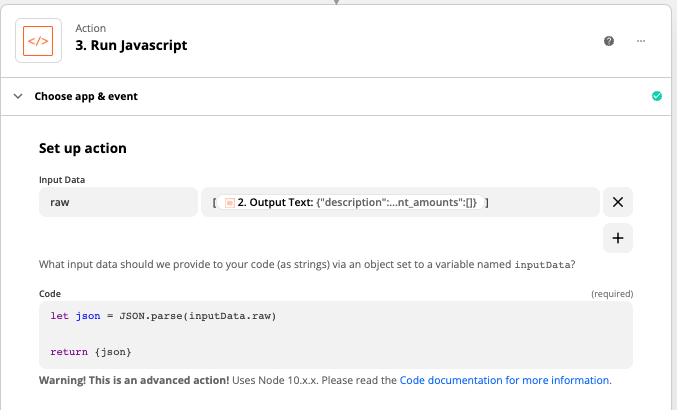Viewport: 677px width, 410px height.
Task: Click the green completed checkmark status icon
Action: click(x=657, y=96)
